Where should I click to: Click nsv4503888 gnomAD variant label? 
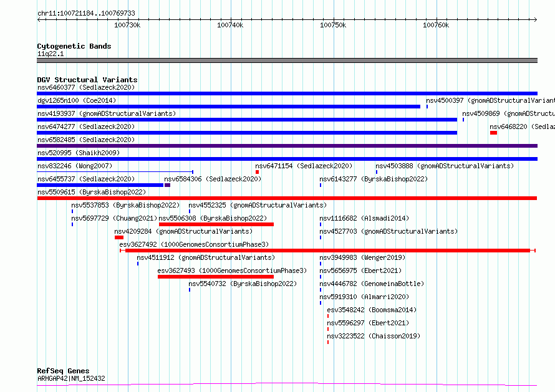point(445,166)
